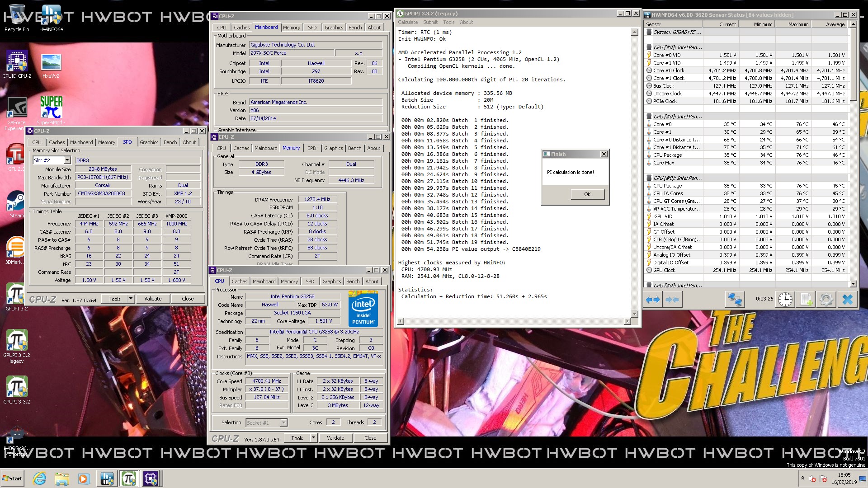Click HWiNFO expand columns arrows button
This screenshot has height=488, width=868.
(653, 299)
